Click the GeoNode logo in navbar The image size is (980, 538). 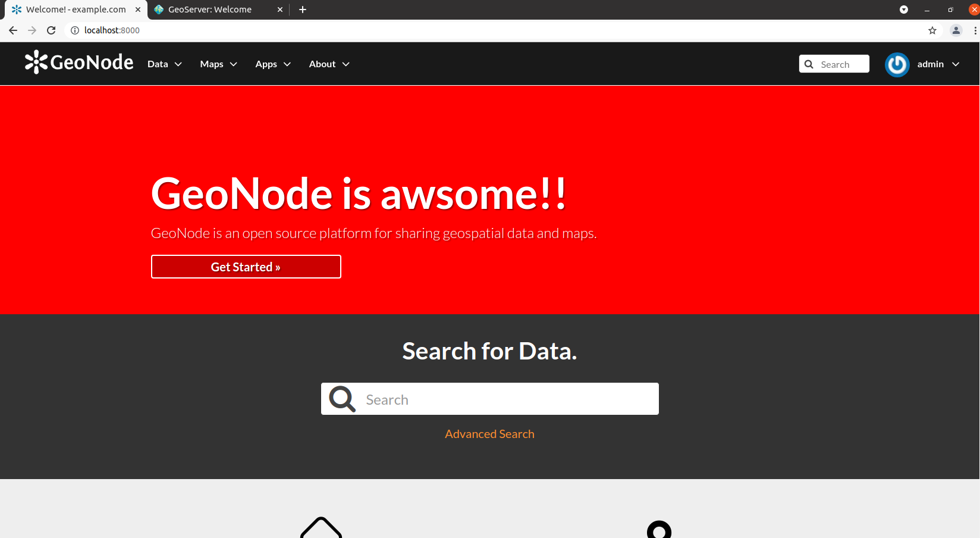[x=79, y=62]
